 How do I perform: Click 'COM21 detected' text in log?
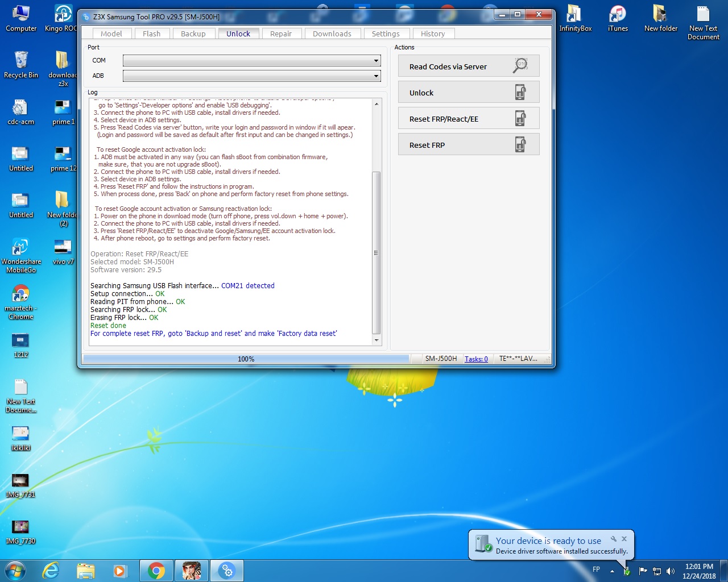coord(248,286)
